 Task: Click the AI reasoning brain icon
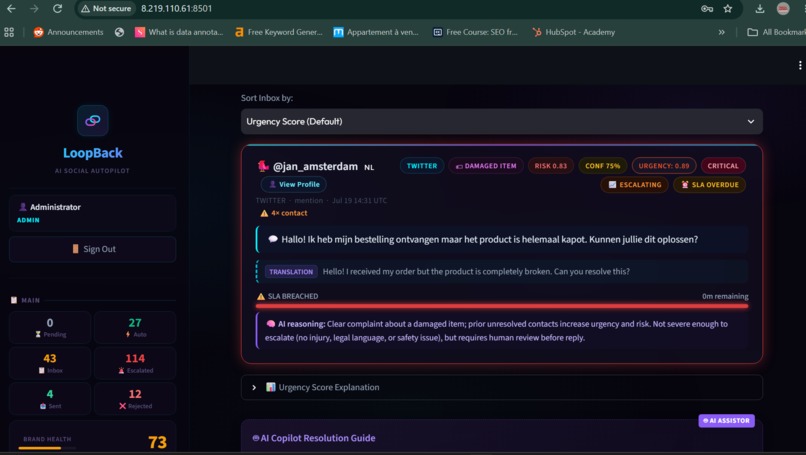[x=270, y=324]
